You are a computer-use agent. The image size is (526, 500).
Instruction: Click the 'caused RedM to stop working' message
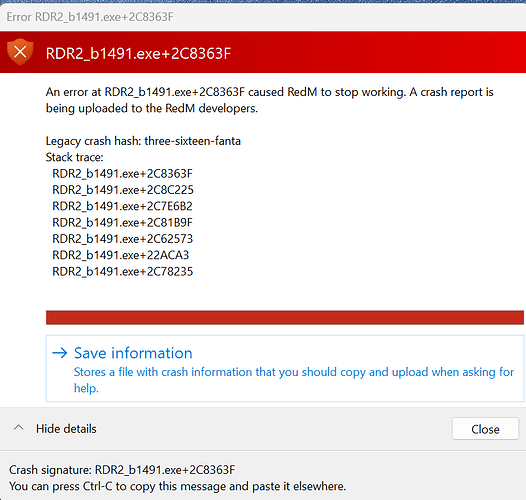tap(269, 100)
